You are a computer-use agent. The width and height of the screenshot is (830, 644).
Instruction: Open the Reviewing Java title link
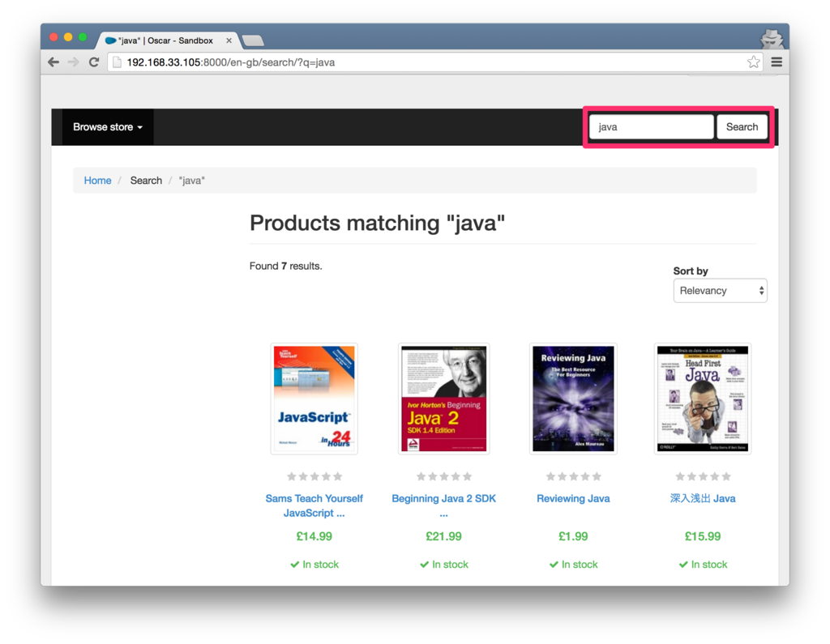click(x=573, y=498)
